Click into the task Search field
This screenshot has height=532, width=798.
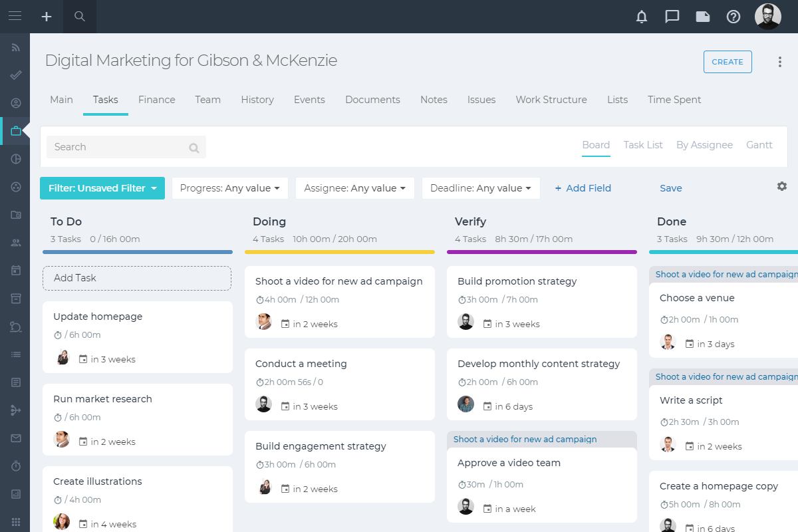click(x=126, y=147)
